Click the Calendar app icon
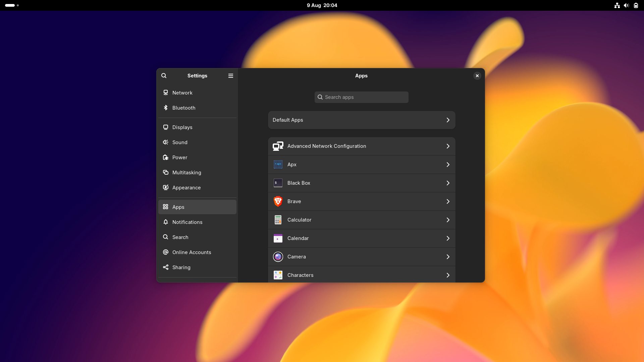This screenshot has width=644, height=362. [x=278, y=238]
